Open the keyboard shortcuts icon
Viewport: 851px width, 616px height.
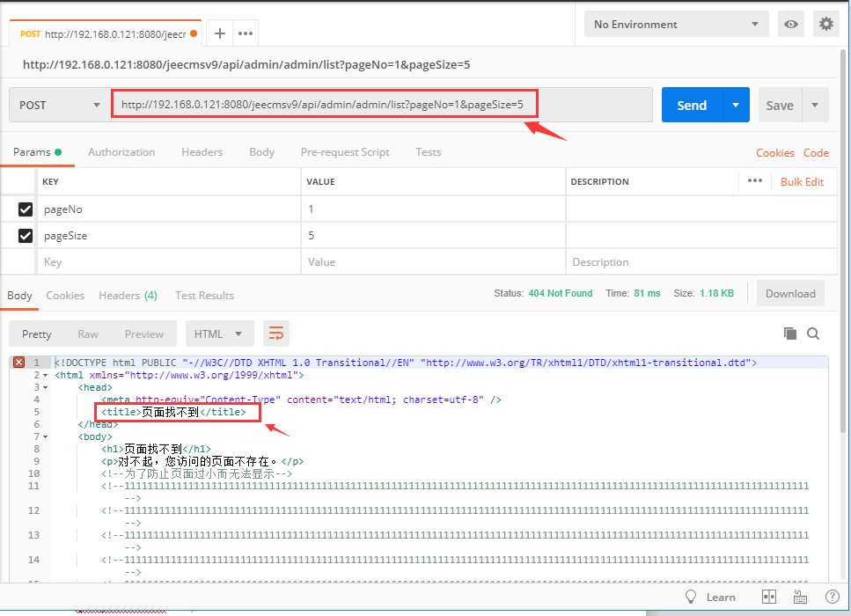point(800,597)
